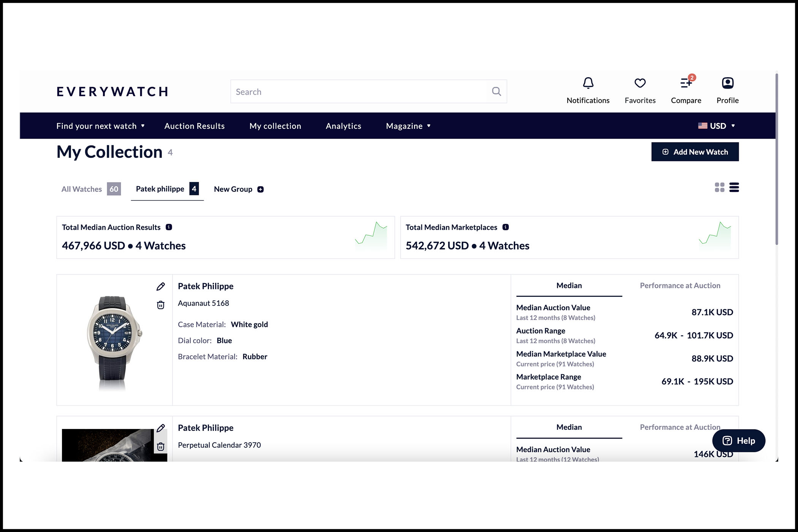The height and width of the screenshot is (532, 798).
Task: Delete the Aquanaut 5168 with trash icon
Action: point(161,305)
